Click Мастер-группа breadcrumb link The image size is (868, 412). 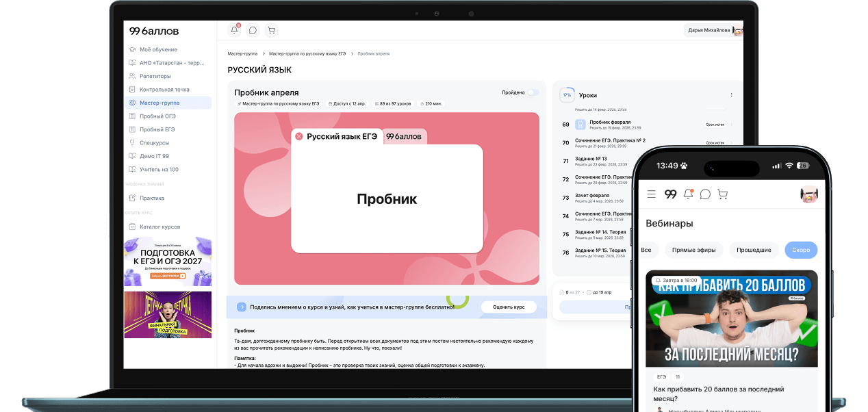pyautogui.click(x=242, y=53)
